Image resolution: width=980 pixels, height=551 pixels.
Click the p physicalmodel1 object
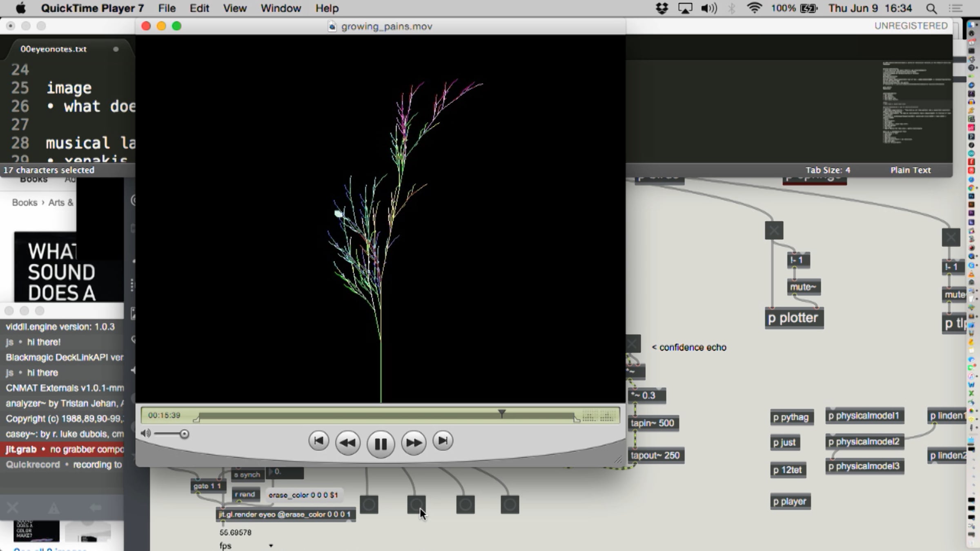864,416
